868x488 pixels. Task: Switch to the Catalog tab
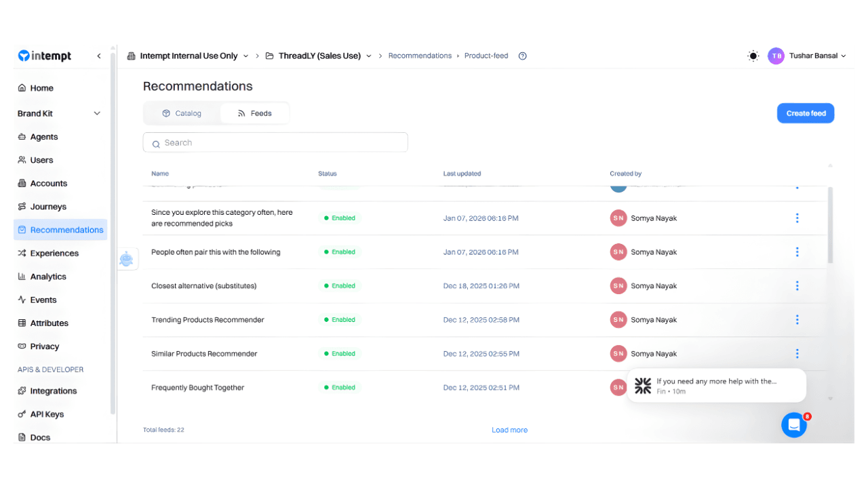pos(182,113)
